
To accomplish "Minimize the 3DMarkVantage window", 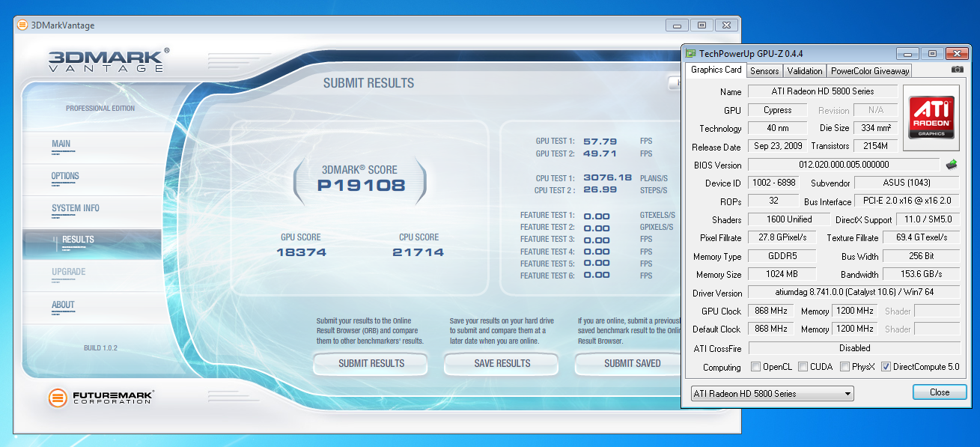I will point(676,25).
